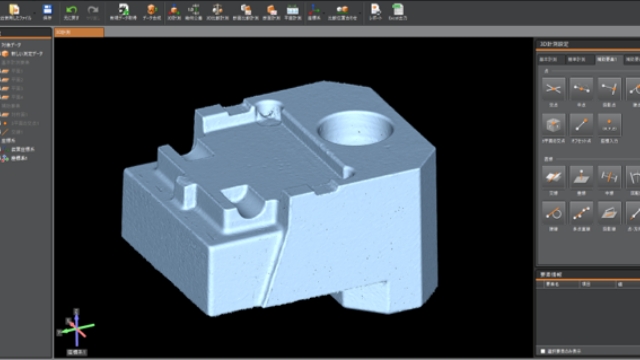Select the first tab in 3D計測設定 panel
The width and height of the screenshot is (640, 360).
click(551, 60)
